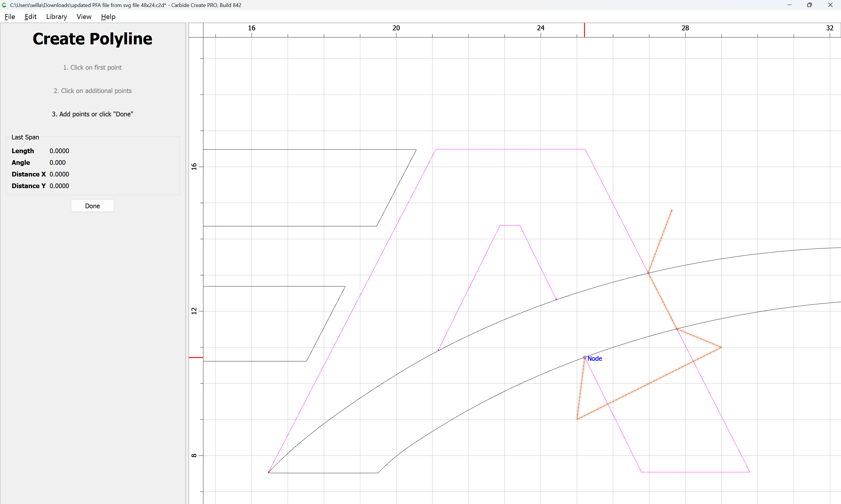Restore down the application window
Image resolution: width=841 pixels, height=504 pixels.
point(809,5)
